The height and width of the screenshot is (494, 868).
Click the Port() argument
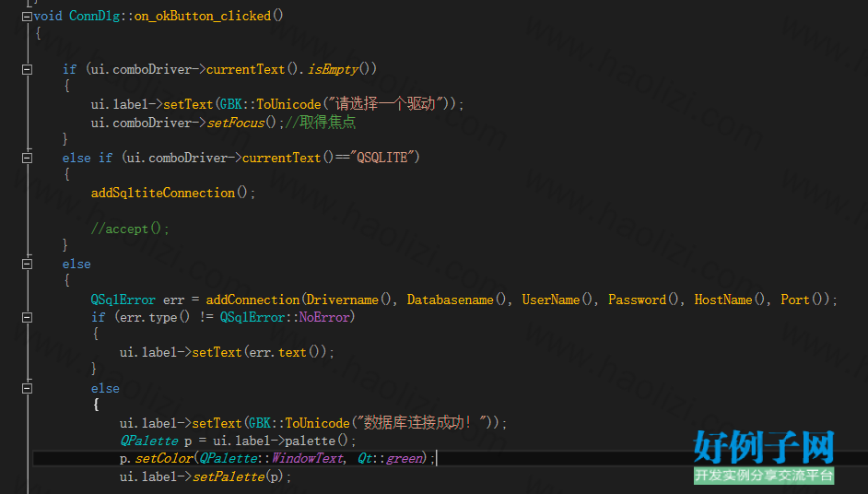point(803,300)
